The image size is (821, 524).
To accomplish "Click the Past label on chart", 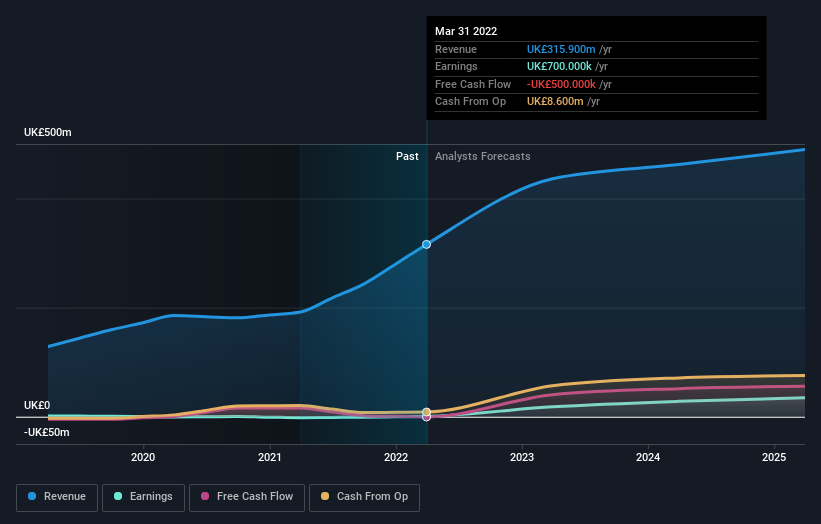I will click(x=407, y=157).
